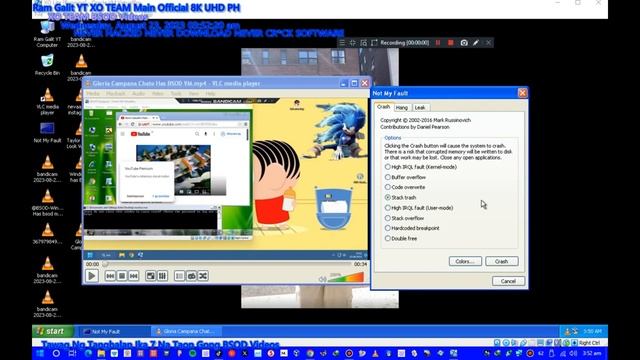Show the VLC playlist
Image resolution: width=640 pixels, height=360 pixels.
coord(179,276)
